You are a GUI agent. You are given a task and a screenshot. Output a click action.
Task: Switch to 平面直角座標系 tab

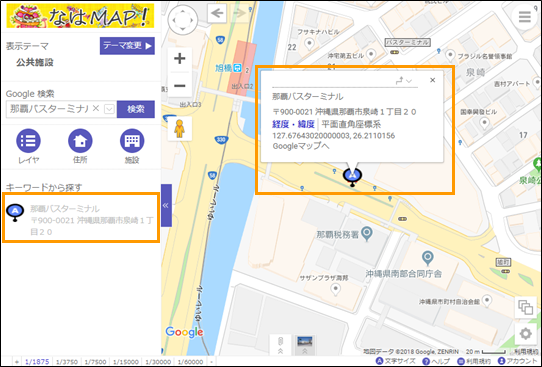[x=351, y=124]
